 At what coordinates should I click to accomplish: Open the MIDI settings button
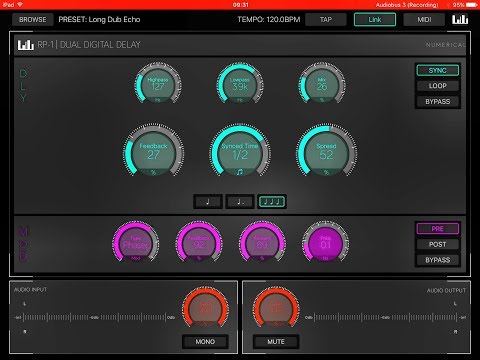point(424,20)
